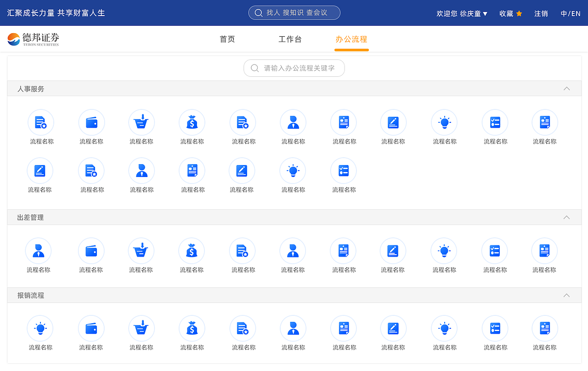588x371 pixels.
Task: Click the 德邦证券 logo
Action: [x=33, y=40]
